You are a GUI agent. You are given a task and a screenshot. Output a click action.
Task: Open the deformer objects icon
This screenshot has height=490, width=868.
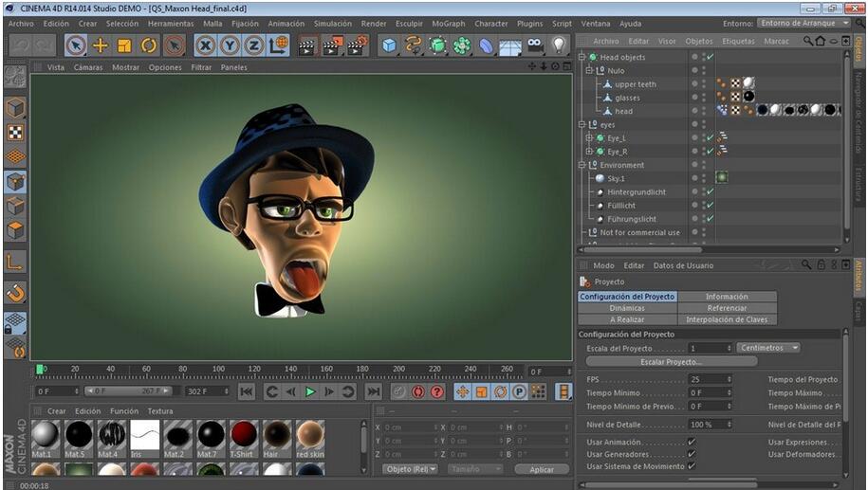click(x=486, y=45)
